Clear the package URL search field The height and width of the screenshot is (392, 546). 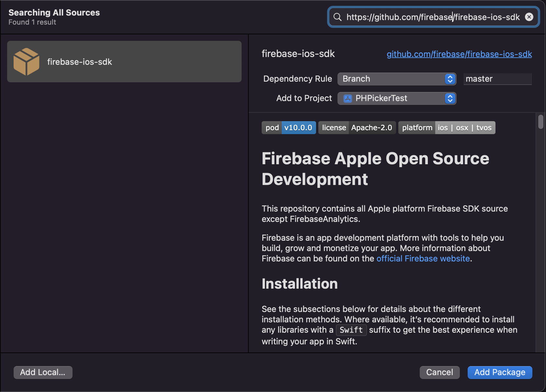coord(529,17)
